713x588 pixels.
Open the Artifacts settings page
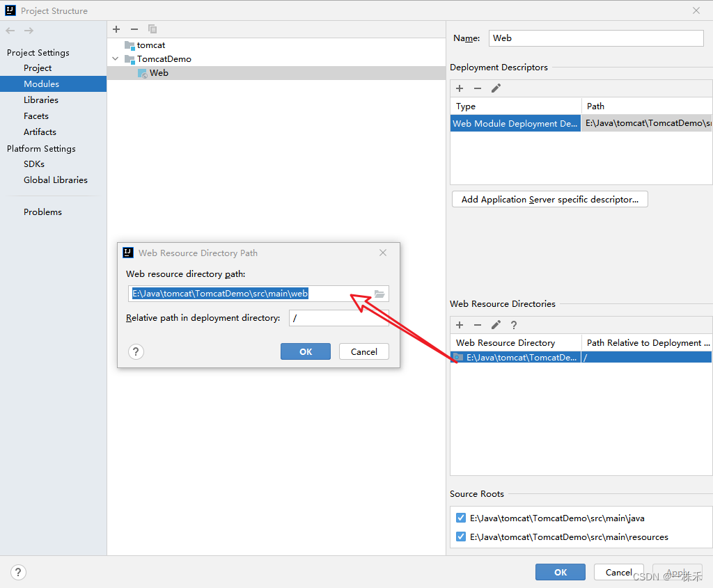tap(40, 132)
